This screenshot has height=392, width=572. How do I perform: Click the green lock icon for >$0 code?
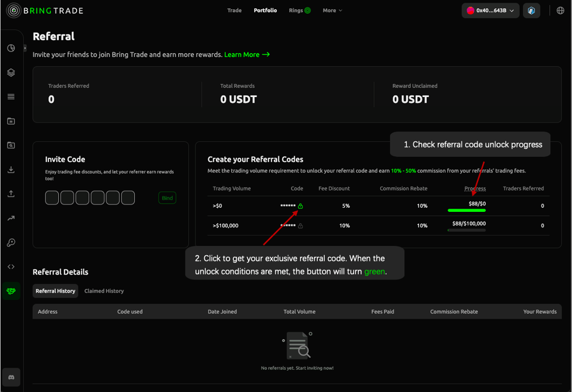point(300,206)
